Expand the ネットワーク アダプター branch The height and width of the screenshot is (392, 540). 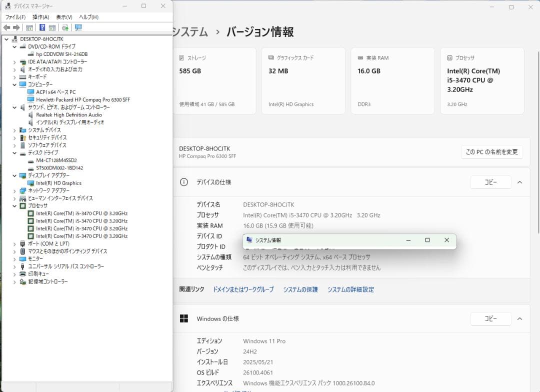tap(14, 190)
